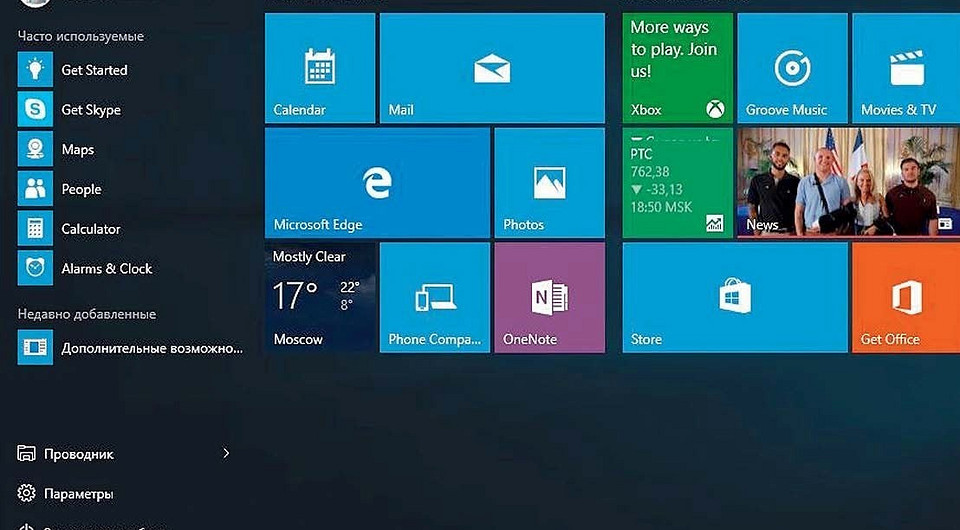Image resolution: width=960 pixels, height=530 pixels.
Task: Click the Alarms & Clock label
Action: (107, 269)
